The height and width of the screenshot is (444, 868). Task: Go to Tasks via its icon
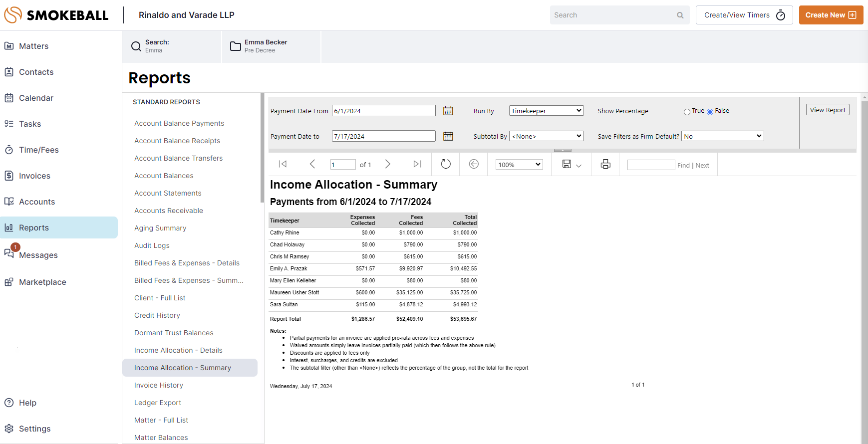click(x=9, y=124)
